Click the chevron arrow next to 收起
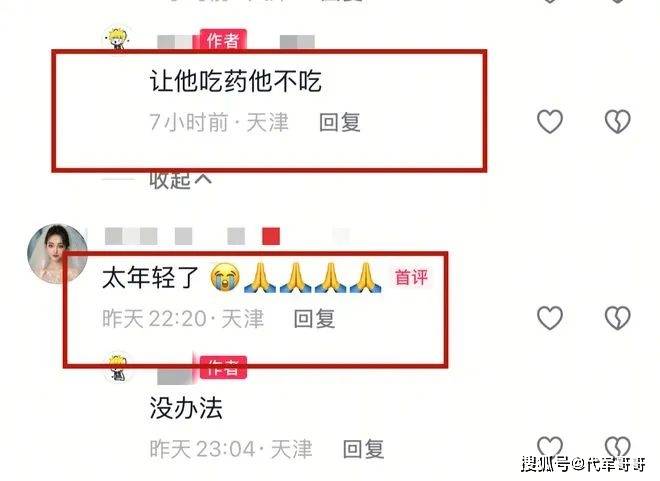This screenshot has width=660, height=481. (x=203, y=180)
